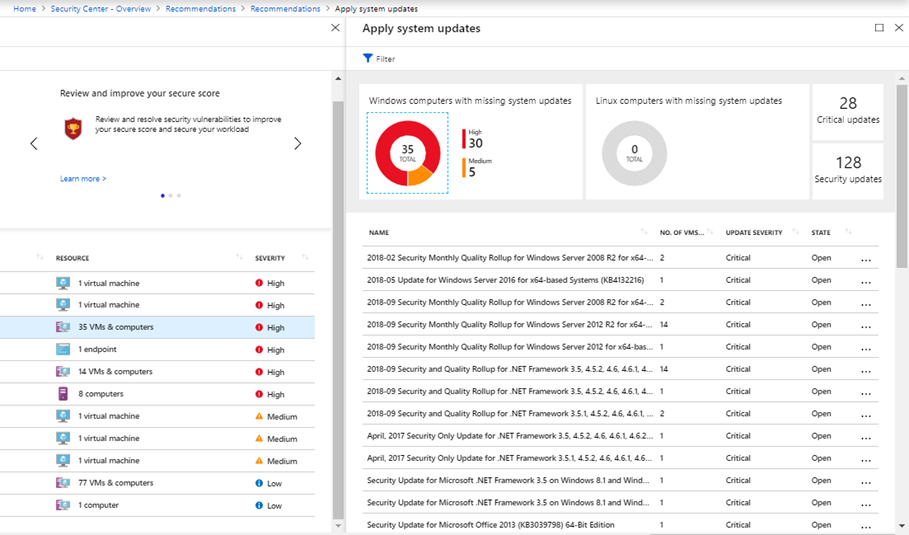Viewport: 909px width, 535px height.
Task: Click the Low info icon for 77 VMs
Action: click(259, 483)
